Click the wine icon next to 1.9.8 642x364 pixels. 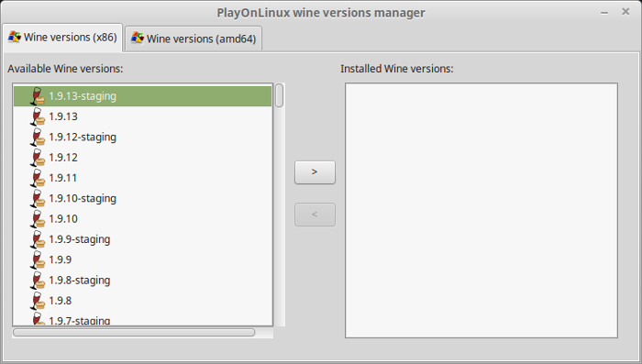pos(38,301)
